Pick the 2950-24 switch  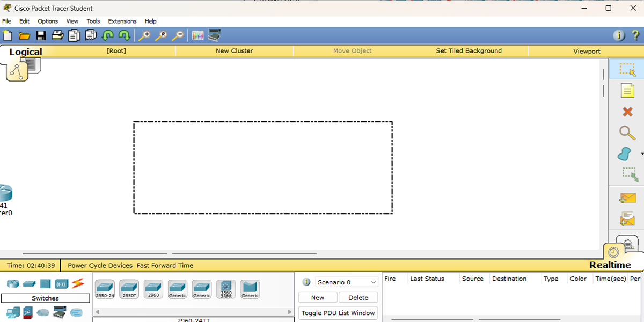(105, 289)
